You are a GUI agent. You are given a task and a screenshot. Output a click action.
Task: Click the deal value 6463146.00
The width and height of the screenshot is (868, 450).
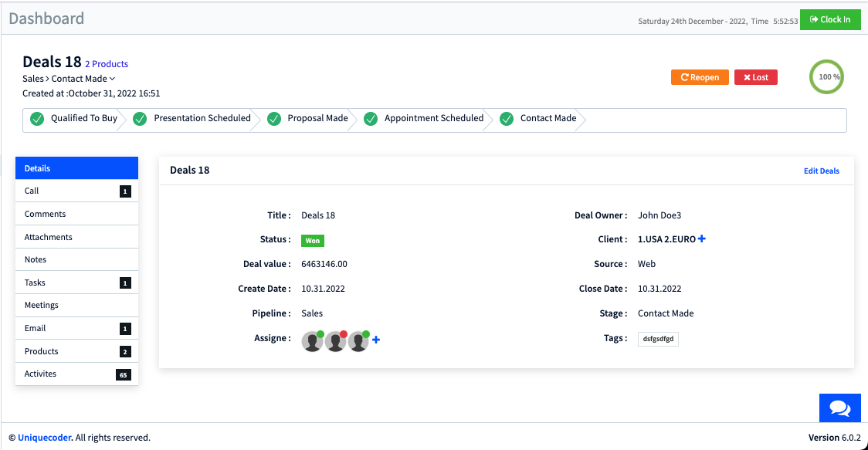pos(324,264)
